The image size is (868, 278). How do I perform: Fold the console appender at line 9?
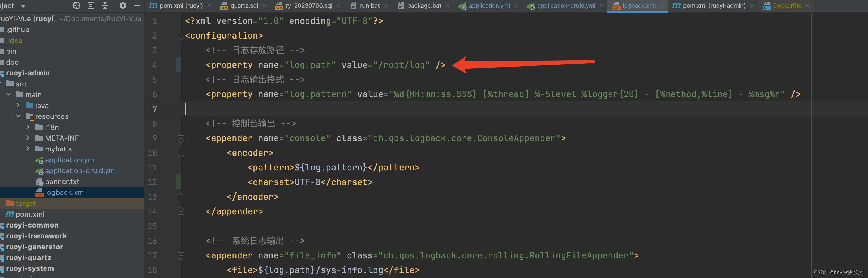click(181, 138)
